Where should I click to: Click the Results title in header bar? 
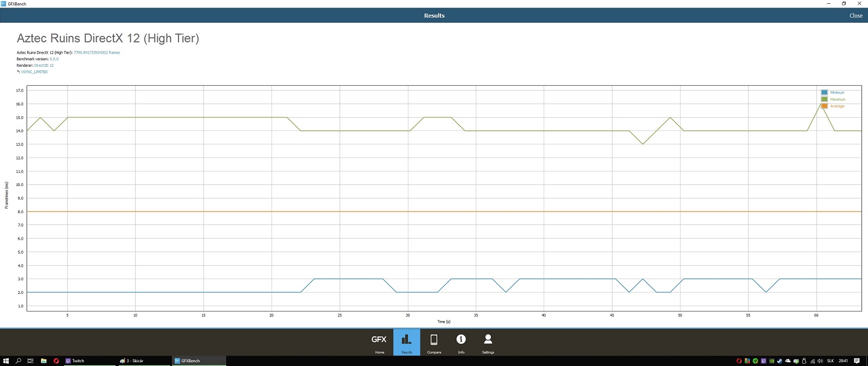pyautogui.click(x=434, y=16)
